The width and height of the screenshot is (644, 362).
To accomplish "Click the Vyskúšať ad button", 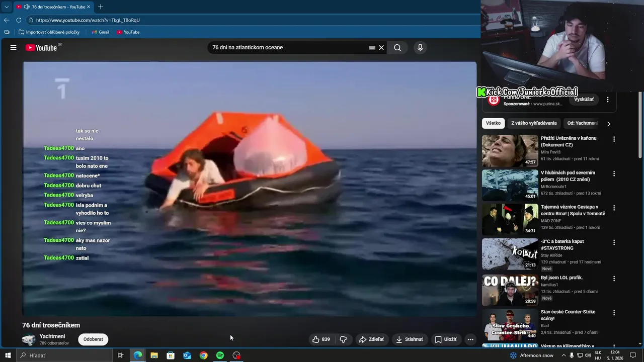I will point(584,100).
